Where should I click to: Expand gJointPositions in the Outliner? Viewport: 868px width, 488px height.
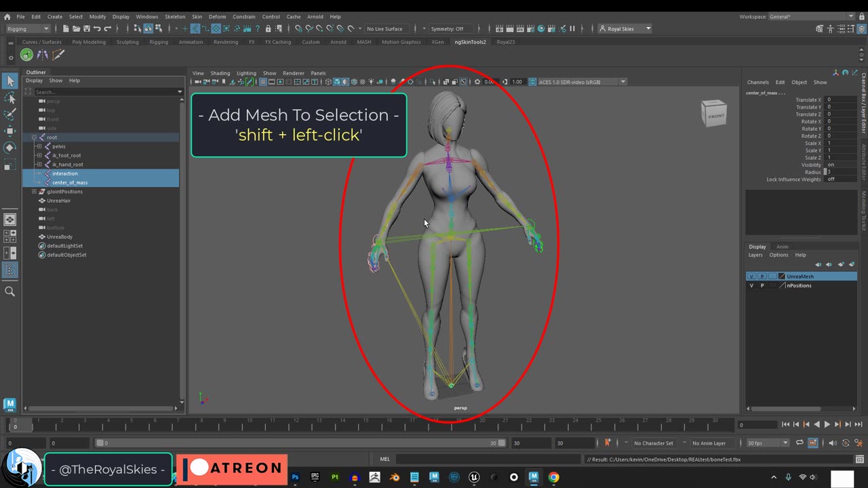(x=34, y=192)
